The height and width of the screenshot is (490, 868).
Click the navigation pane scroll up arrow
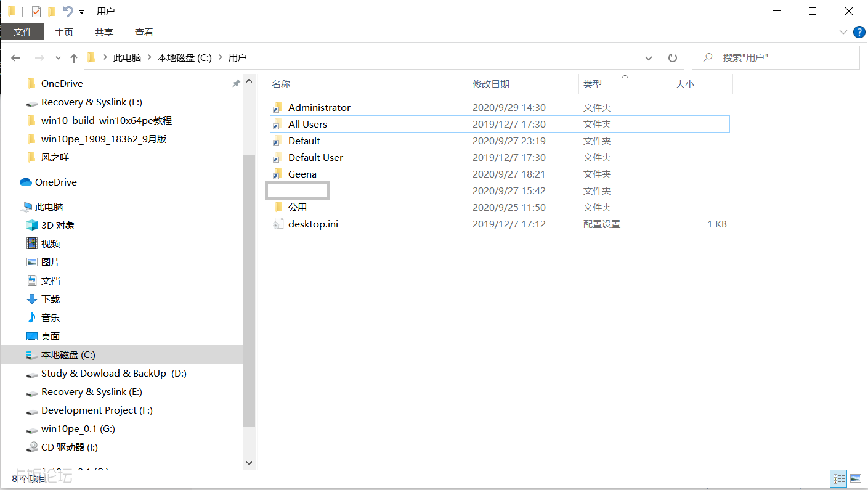tap(249, 81)
